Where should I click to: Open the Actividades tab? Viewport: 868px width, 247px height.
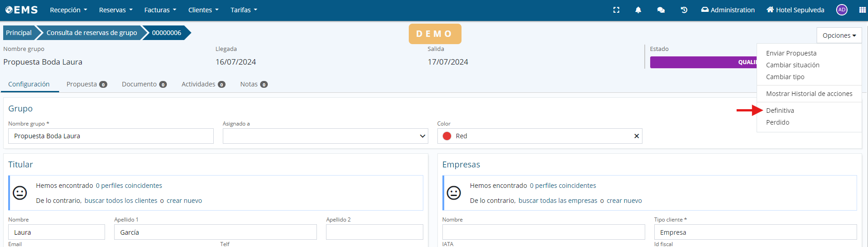tap(203, 84)
